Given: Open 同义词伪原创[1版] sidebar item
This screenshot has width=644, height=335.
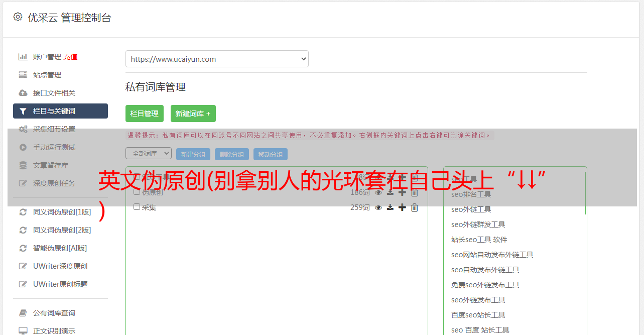Looking at the screenshot, I should tap(62, 212).
